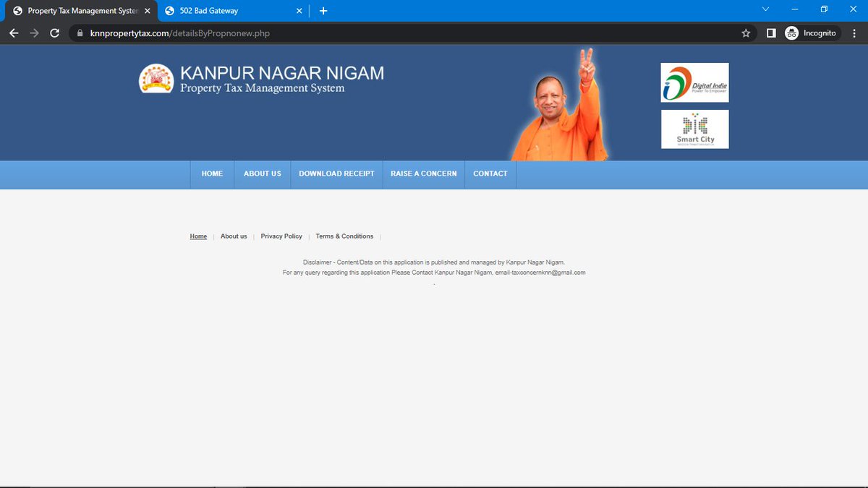The width and height of the screenshot is (868, 488).
Task: Click the Incognito profile indicator
Action: (812, 33)
